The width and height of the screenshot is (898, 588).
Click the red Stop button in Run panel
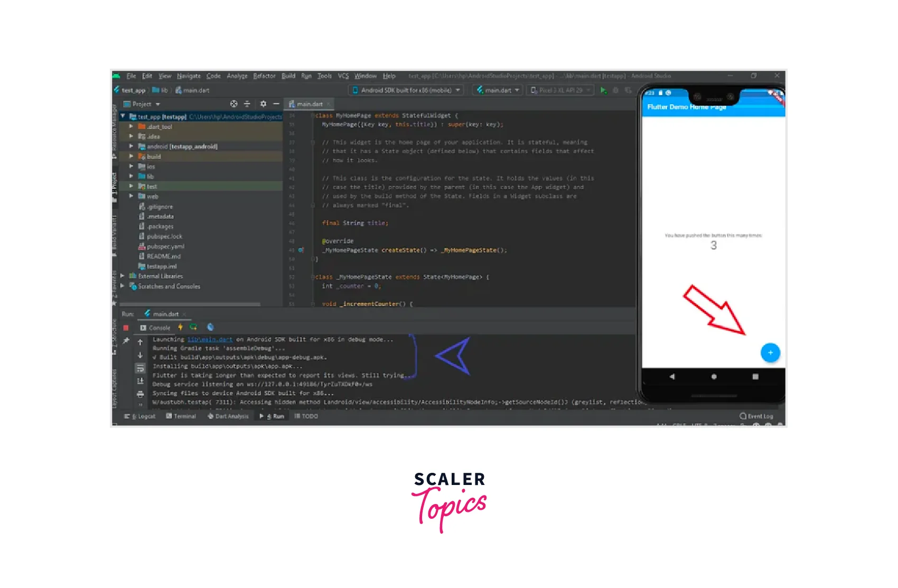click(126, 328)
